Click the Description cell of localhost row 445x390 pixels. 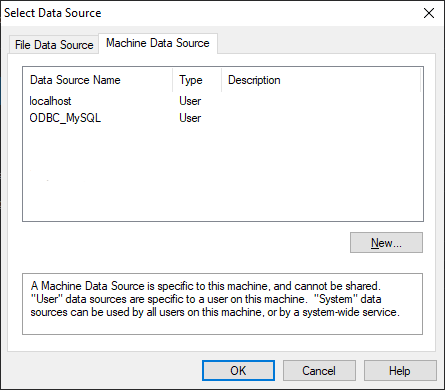coord(321,101)
